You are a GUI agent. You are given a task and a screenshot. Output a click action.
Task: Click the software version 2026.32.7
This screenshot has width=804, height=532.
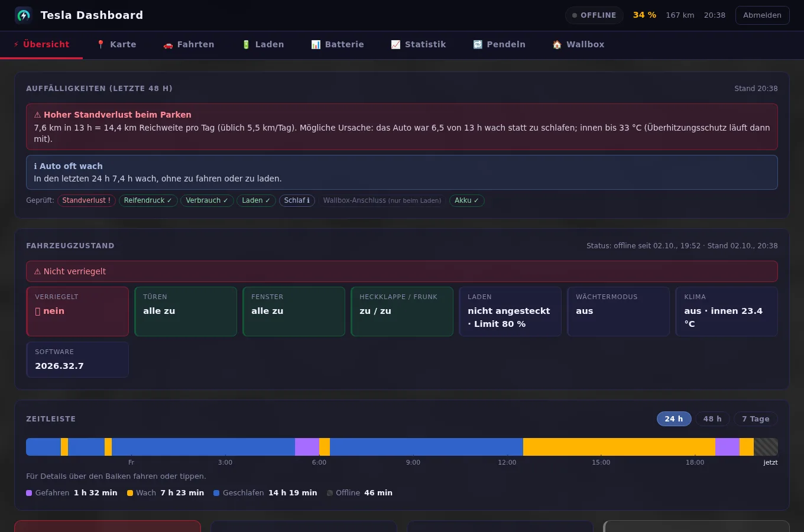pos(59,366)
